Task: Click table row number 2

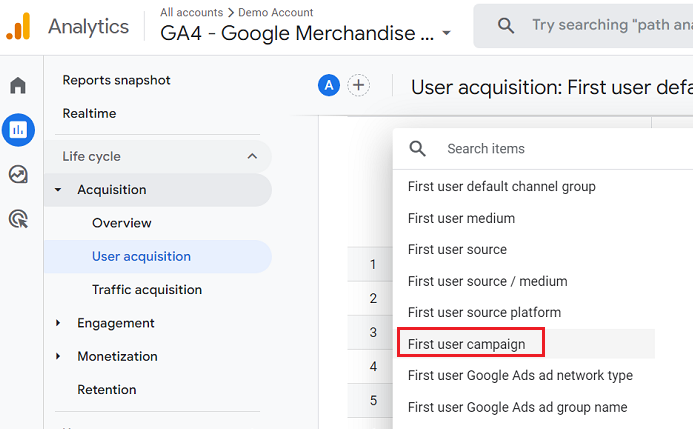Action: pyautogui.click(x=373, y=299)
